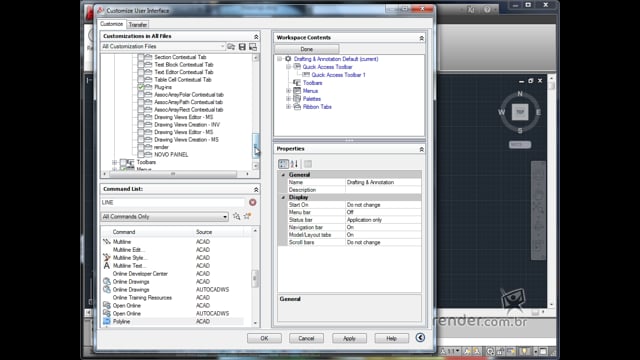Viewport: 640px width, 360px height.
Task: Create a new command with the star icon
Action: tap(247, 216)
